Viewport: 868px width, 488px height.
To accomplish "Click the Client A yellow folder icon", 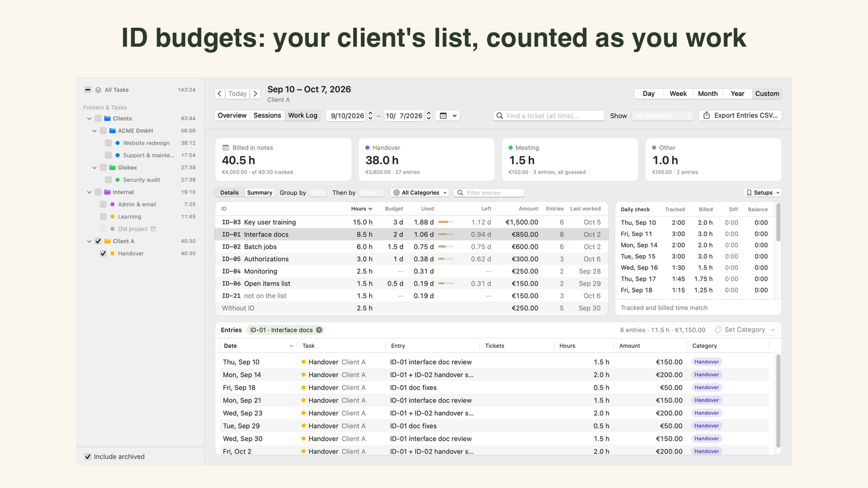I will point(107,241).
